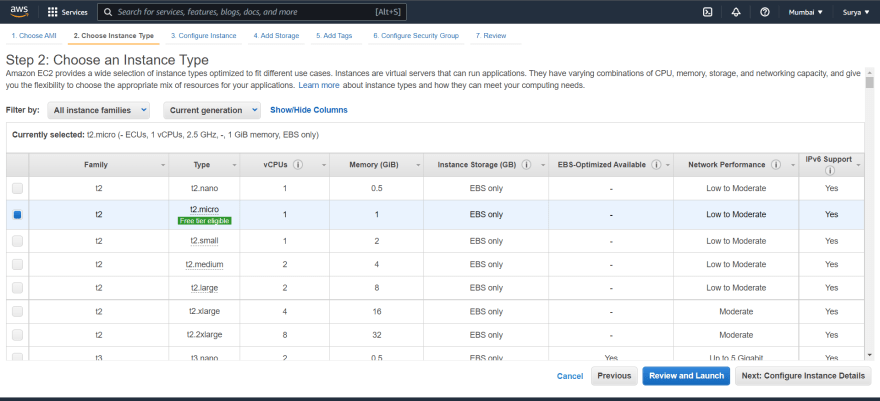Open the Services grid menu

(67, 12)
